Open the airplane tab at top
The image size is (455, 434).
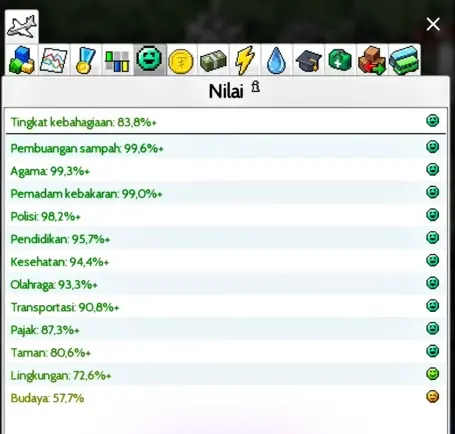[22, 27]
